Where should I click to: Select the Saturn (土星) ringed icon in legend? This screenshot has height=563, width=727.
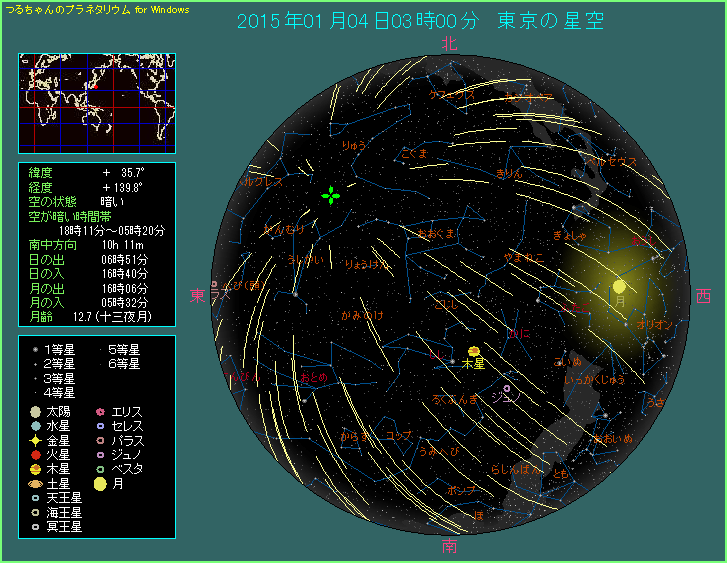[35, 483]
